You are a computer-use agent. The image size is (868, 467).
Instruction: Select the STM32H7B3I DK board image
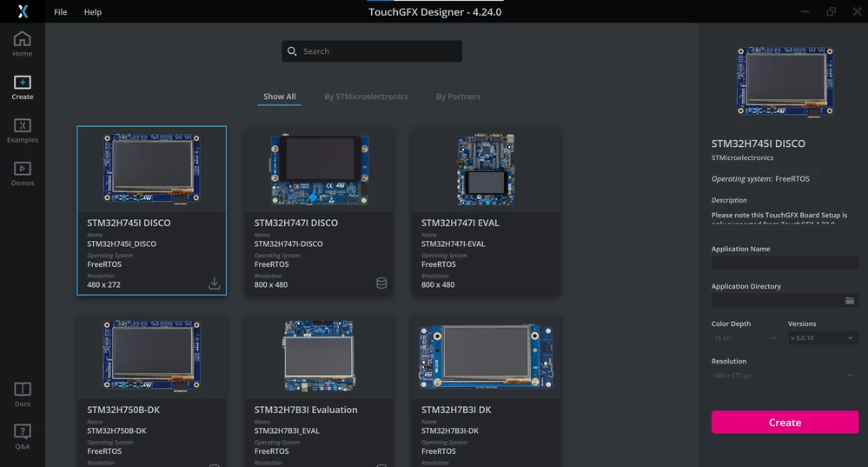click(486, 357)
